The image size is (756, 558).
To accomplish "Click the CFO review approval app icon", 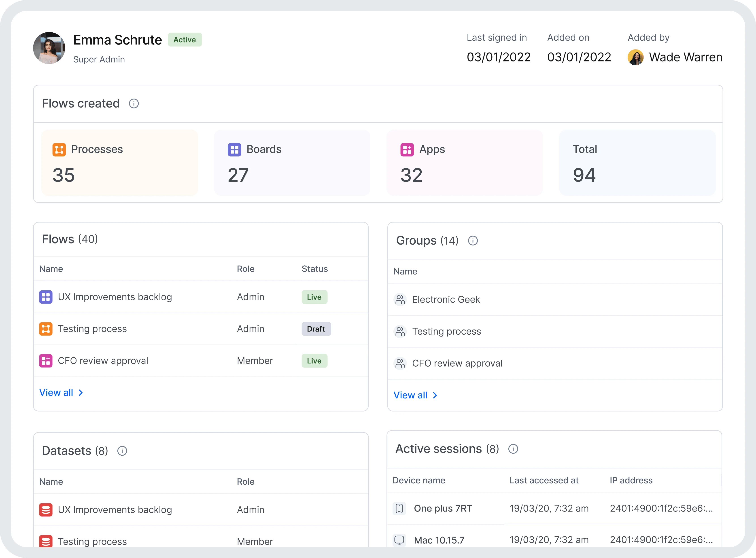I will pyautogui.click(x=46, y=360).
